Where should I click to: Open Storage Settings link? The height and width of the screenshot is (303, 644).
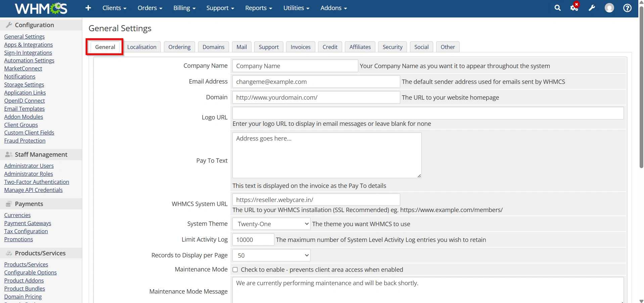click(24, 85)
